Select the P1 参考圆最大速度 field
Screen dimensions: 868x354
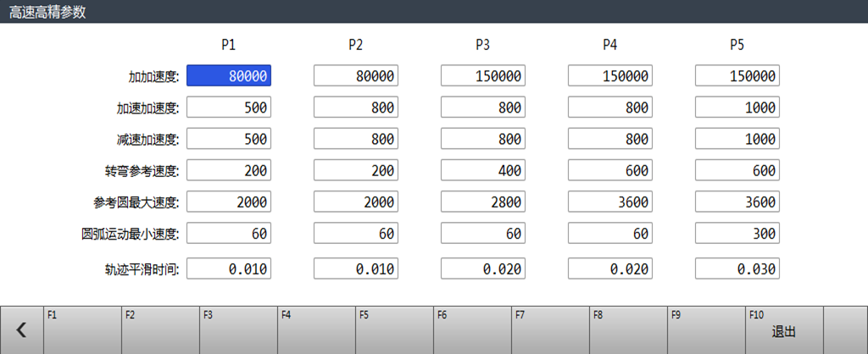click(x=229, y=202)
